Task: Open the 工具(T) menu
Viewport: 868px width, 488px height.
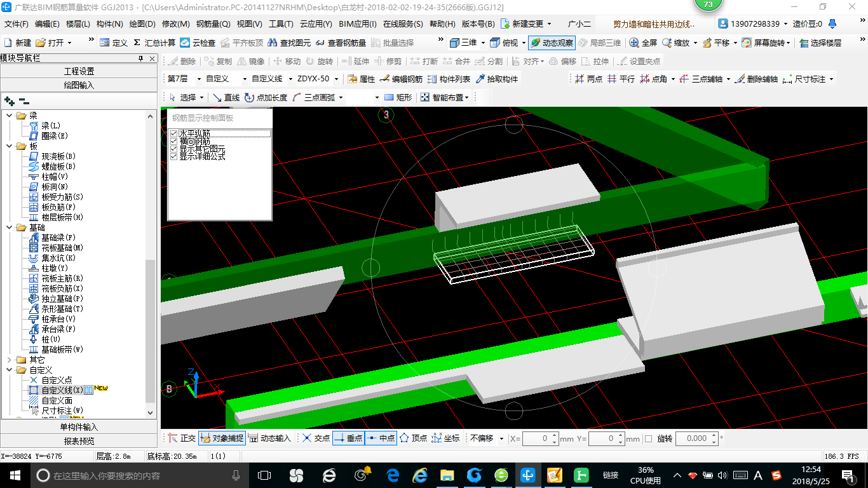Action: point(281,24)
